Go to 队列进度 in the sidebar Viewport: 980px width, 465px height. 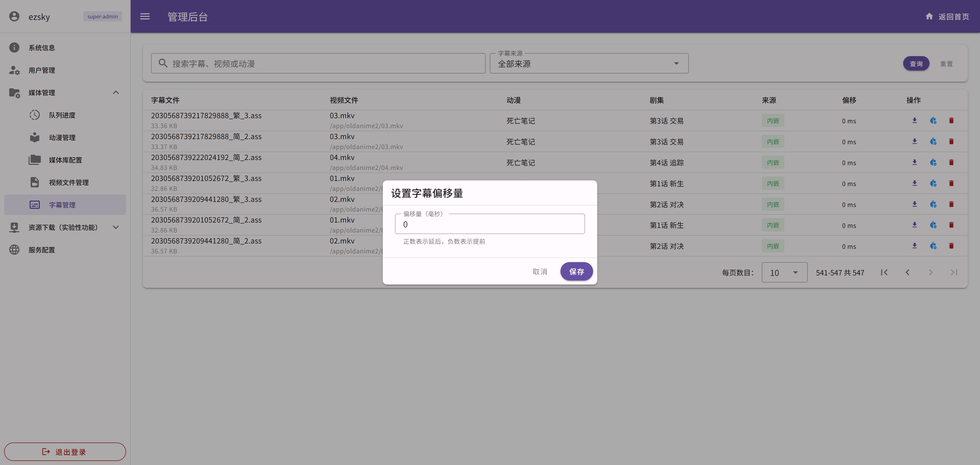62,115
